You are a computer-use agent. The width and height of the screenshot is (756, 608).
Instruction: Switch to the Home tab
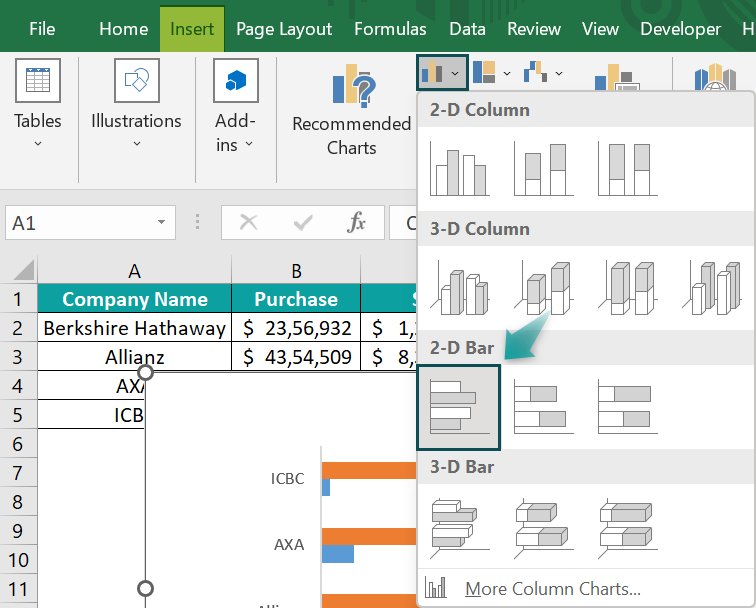coord(123,29)
